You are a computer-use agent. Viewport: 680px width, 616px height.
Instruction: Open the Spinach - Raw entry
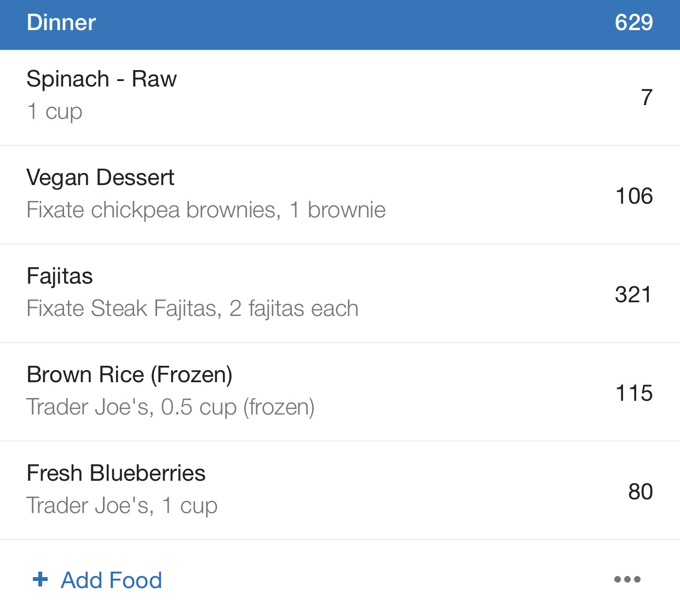(x=340, y=97)
